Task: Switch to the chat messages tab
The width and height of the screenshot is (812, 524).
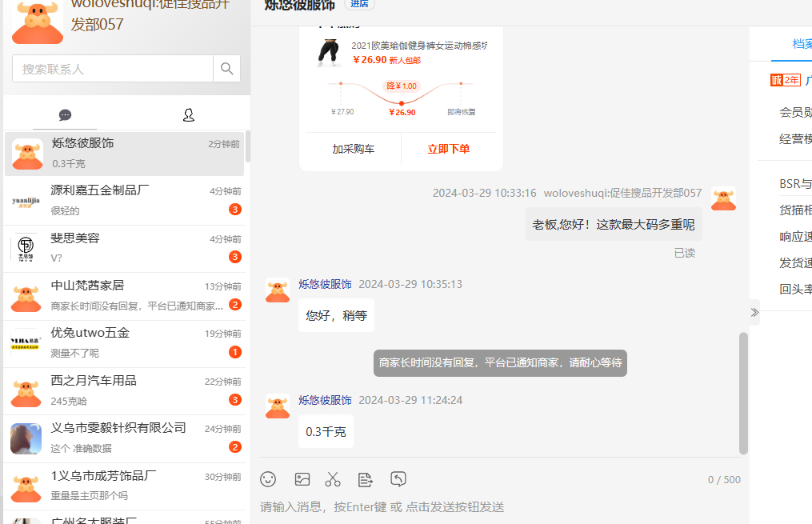Action: pos(65,115)
